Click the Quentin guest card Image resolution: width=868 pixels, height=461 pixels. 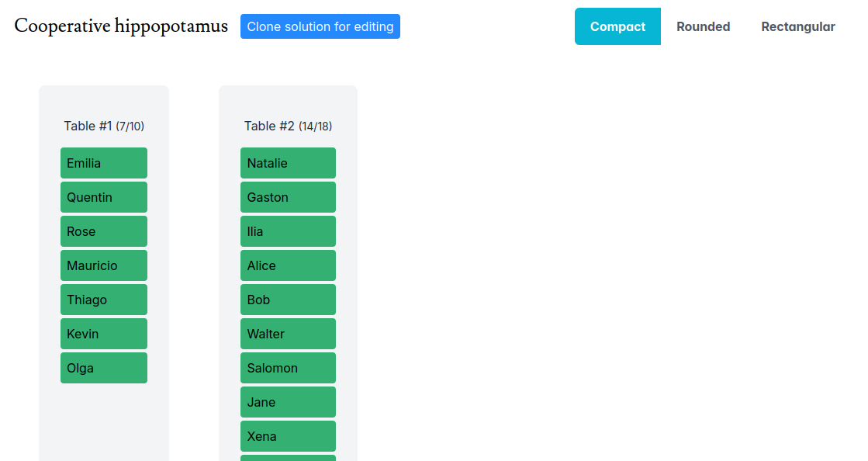pos(104,197)
